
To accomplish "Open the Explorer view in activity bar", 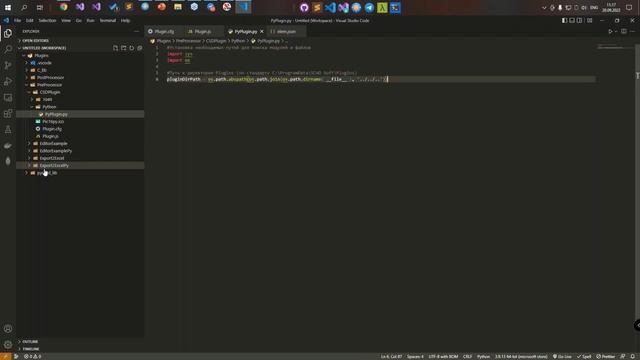I will pyautogui.click(x=8, y=33).
